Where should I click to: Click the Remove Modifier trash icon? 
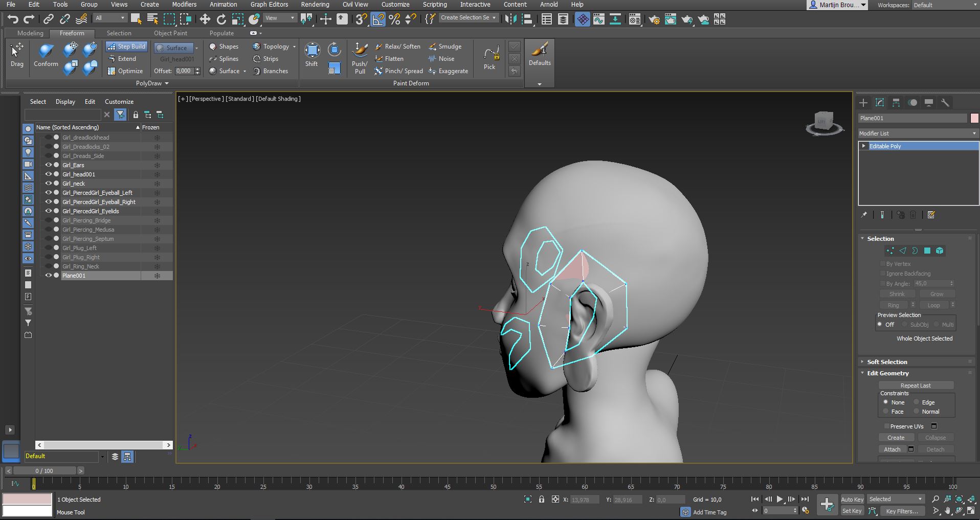tap(912, 215)
